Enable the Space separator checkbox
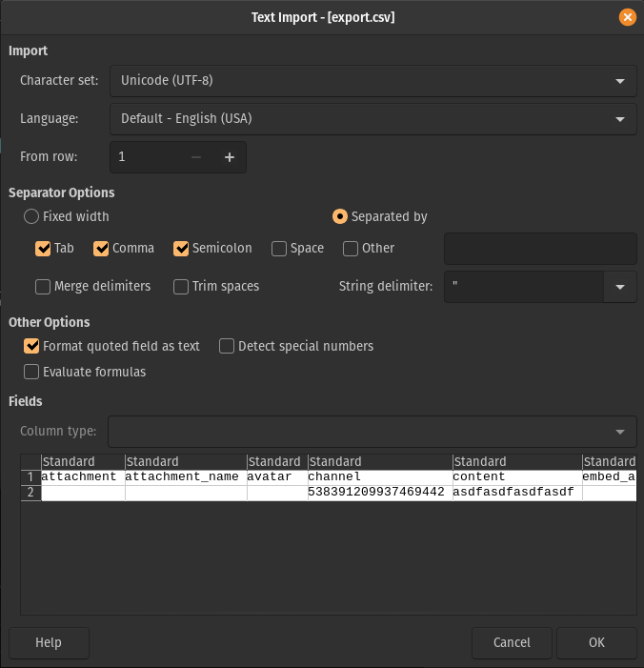 click(279, 249)
